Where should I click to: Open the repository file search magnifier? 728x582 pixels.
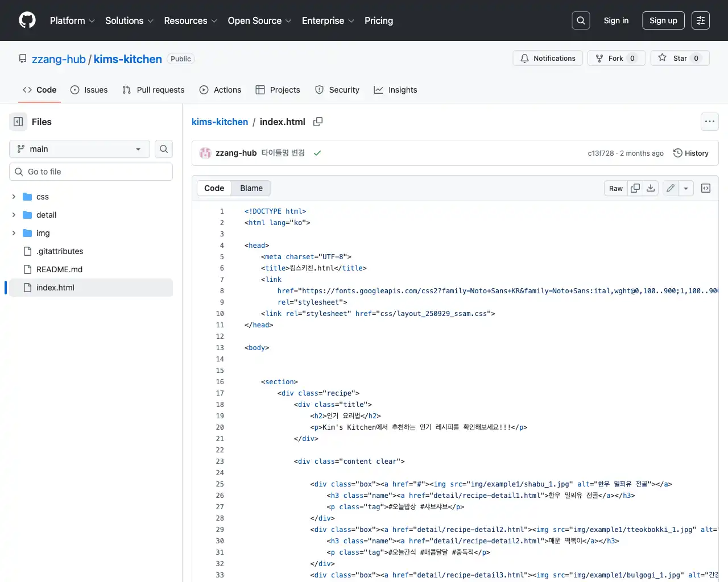pos(163,149)
